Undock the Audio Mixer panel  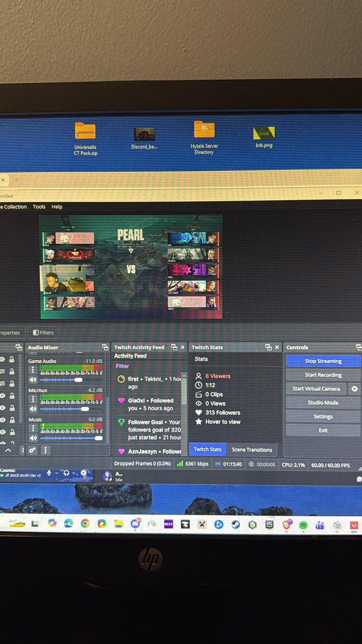pyautogui.click(x=105, y=347)
